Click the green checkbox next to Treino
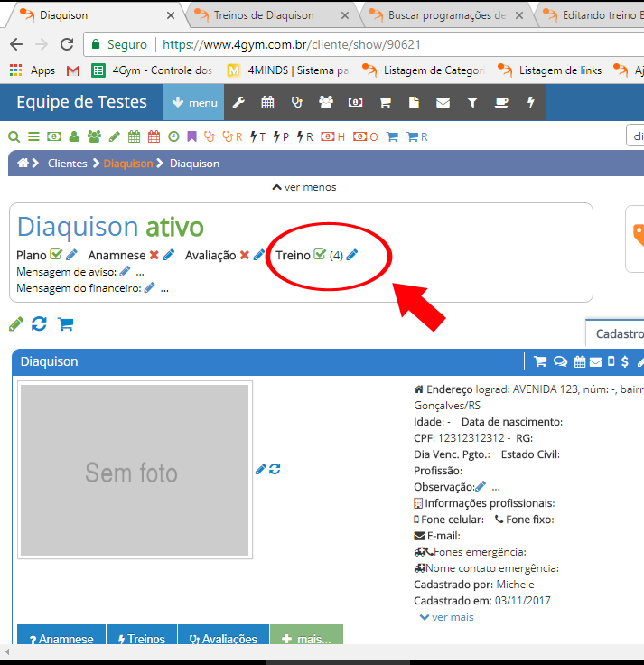 pyautogui.click(x=319, y=256)
